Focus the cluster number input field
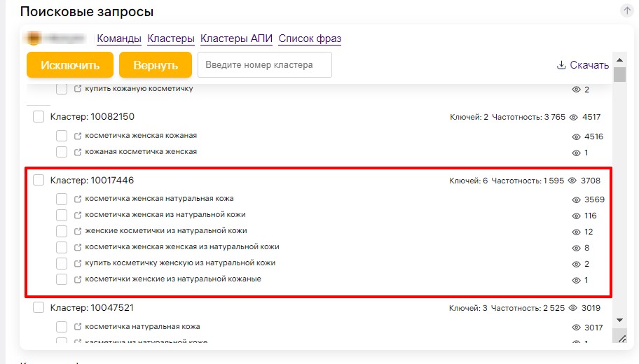639x364 pixels. (x=264, y=65)
